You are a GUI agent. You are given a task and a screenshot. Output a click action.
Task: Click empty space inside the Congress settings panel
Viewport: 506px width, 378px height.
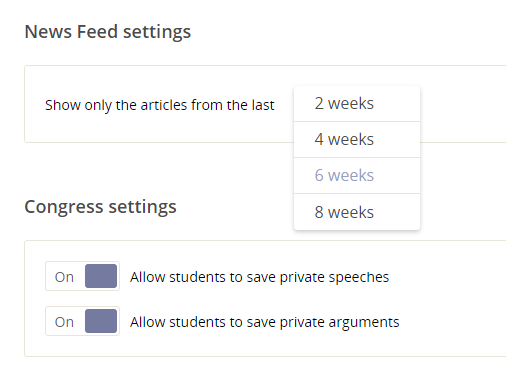point(450,300)
